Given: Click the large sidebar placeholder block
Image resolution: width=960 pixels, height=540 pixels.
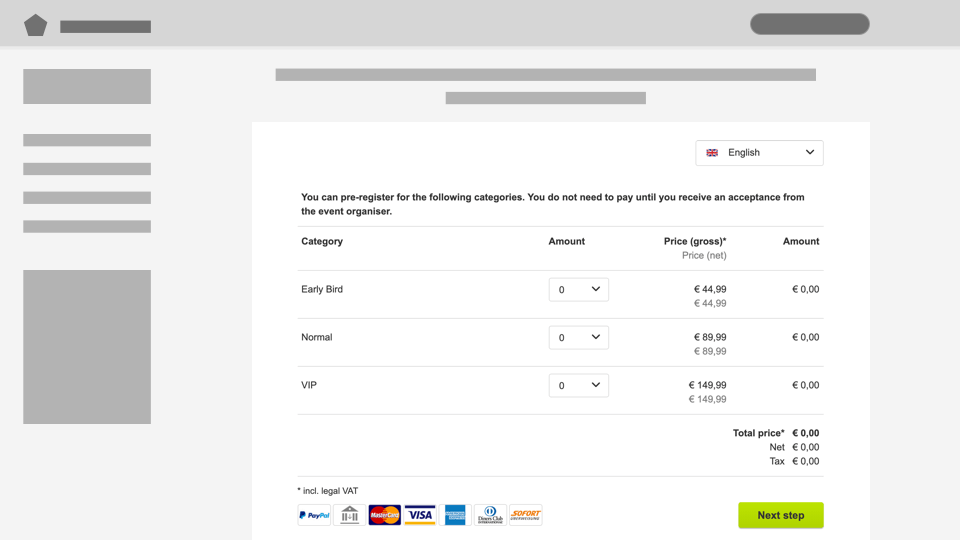Looking at the screenshot, I should pos(87,347).
